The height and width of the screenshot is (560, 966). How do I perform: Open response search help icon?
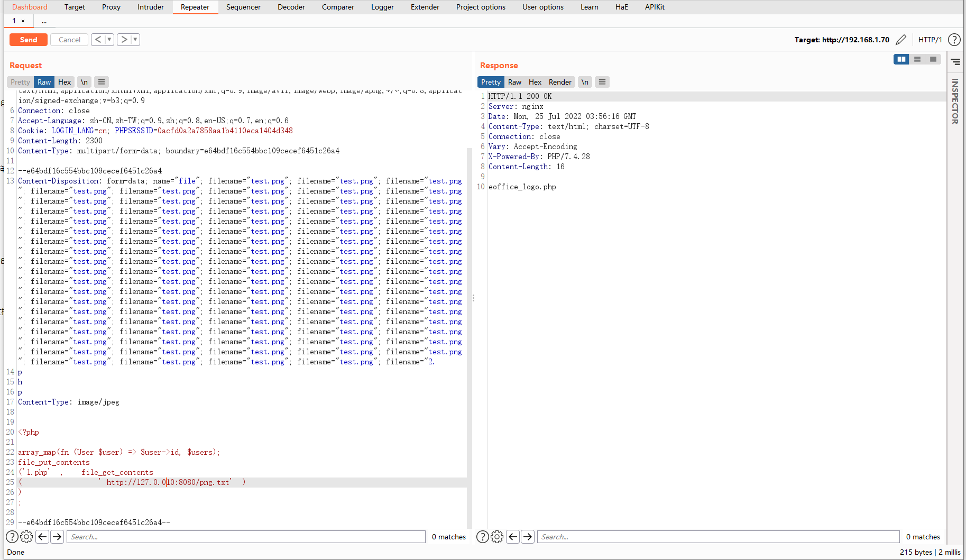click(x=482, y=537)
